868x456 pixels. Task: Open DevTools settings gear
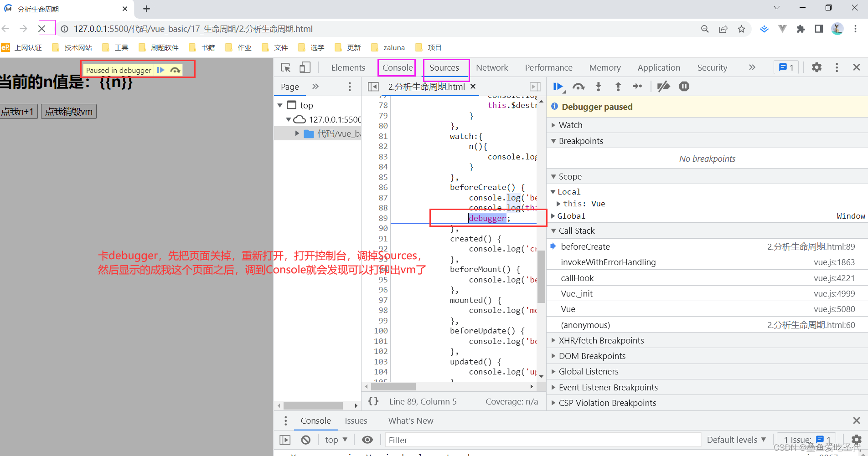pos(816,67)
